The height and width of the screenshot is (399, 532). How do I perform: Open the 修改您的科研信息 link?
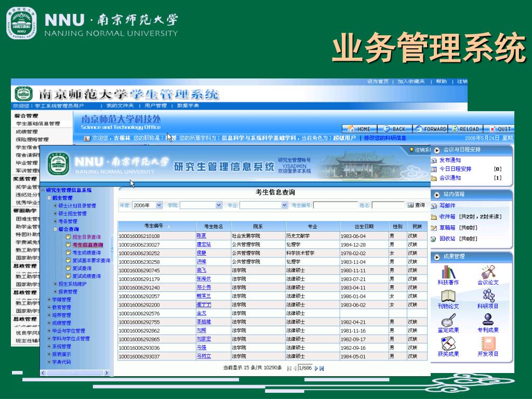(x=385, y=138)
